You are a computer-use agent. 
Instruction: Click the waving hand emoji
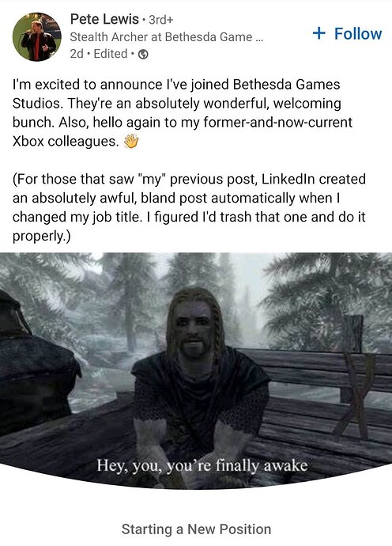131,141
